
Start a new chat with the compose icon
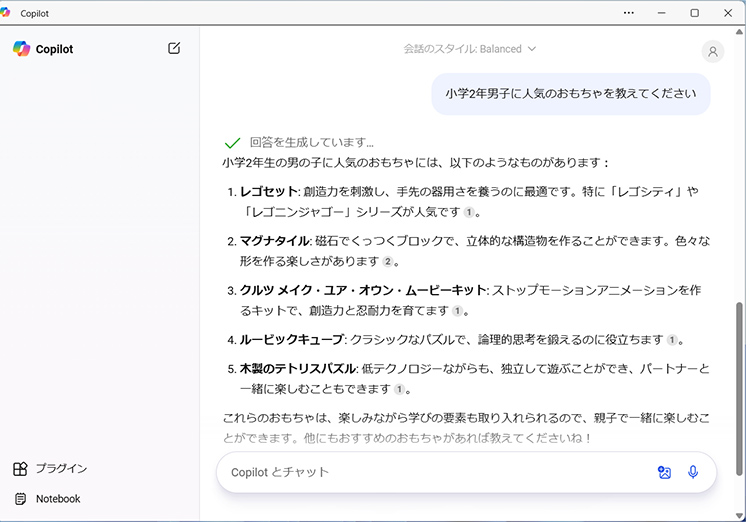(174, 48)
